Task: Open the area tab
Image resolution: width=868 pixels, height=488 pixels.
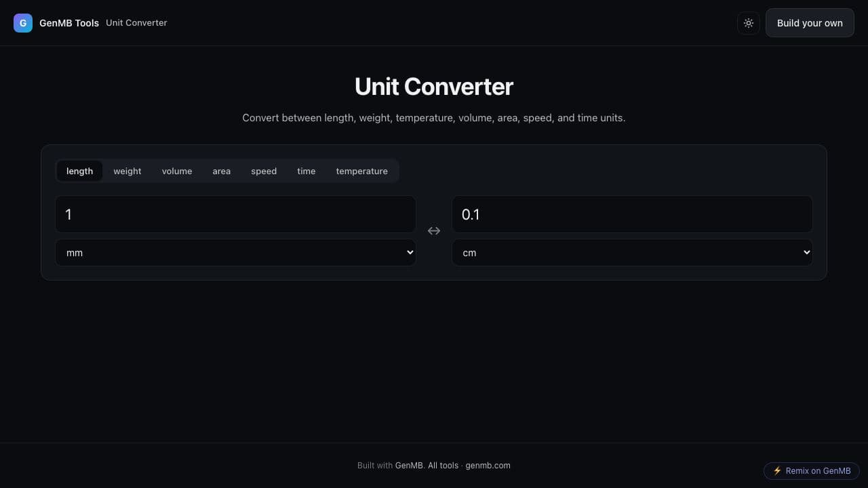Action: [x=222, y=171]
